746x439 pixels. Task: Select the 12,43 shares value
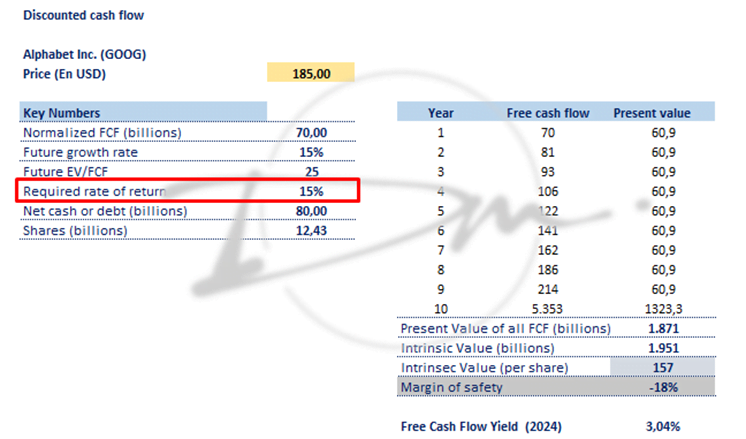tap(311, 231)
